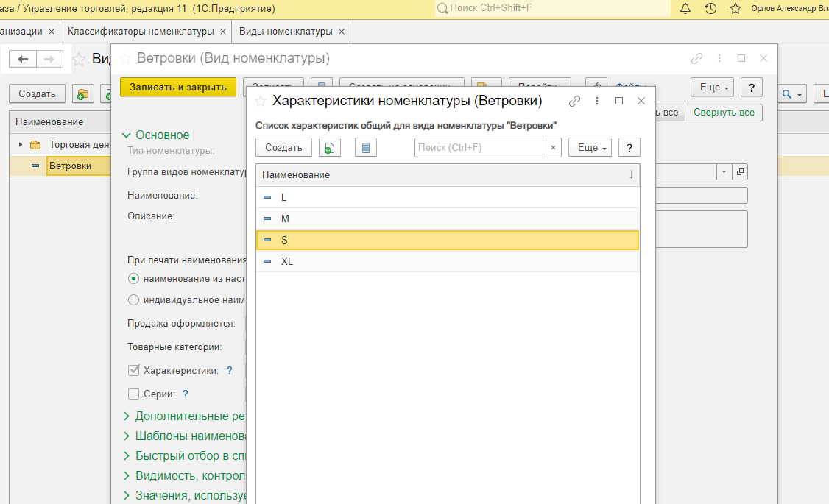Open Еще dropdown in characteristics dialog

pyautogui.click(x=590, y=147)
